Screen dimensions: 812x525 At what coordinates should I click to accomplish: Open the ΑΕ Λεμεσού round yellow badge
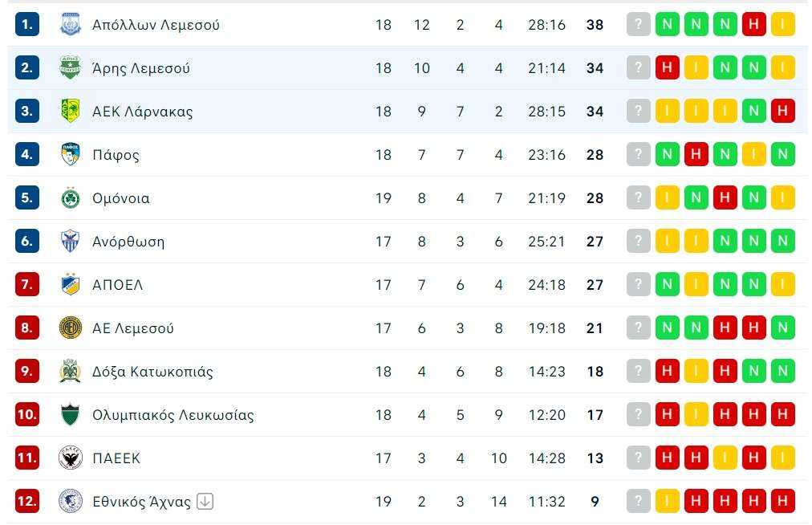point(71,328)
